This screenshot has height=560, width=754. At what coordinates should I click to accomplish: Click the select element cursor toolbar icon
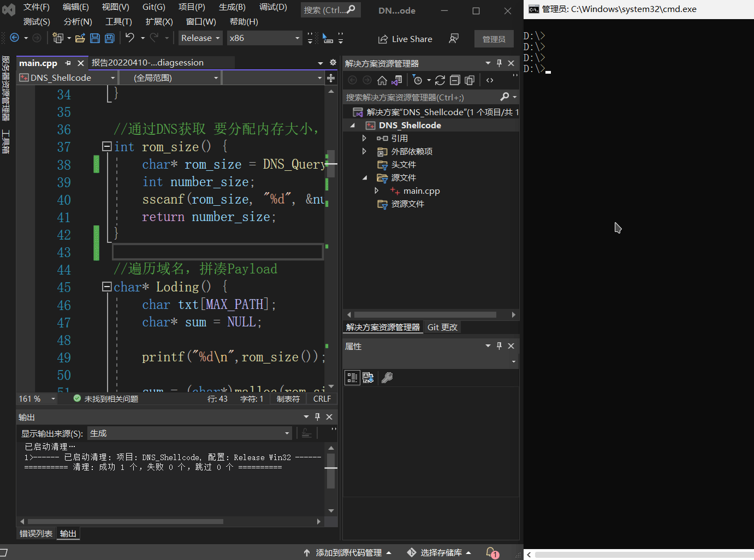pos(328,38)
